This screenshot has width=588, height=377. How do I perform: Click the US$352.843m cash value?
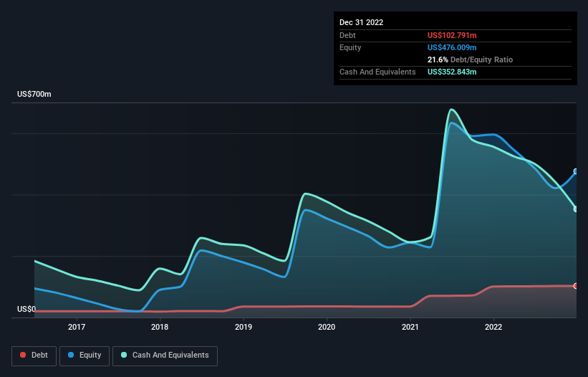coord(452,72)
